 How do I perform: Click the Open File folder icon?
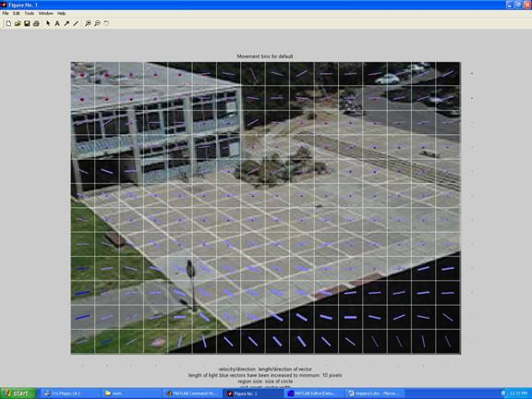click(18, 23)
